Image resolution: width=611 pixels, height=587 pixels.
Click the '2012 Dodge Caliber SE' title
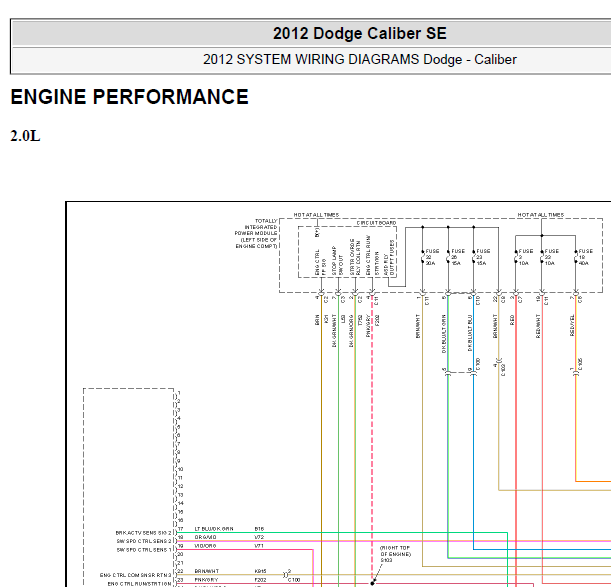pos(359,34)
